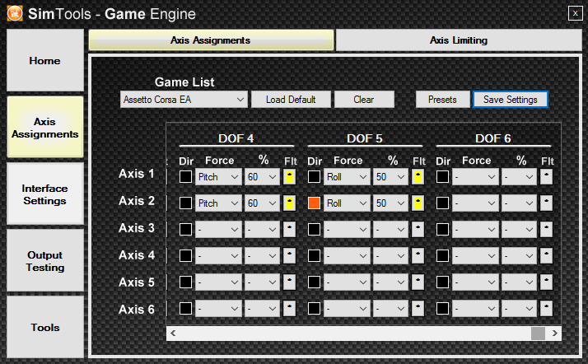Toggle Axis 2 DOF 4 filter button
588x364 pixels.
pos(290,203)
